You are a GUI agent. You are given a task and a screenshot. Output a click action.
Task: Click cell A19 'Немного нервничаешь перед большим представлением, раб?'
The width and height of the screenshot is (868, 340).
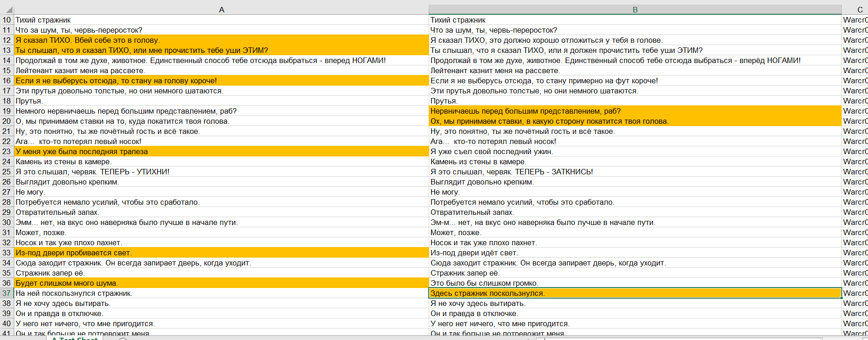click(x=221, y=111)
